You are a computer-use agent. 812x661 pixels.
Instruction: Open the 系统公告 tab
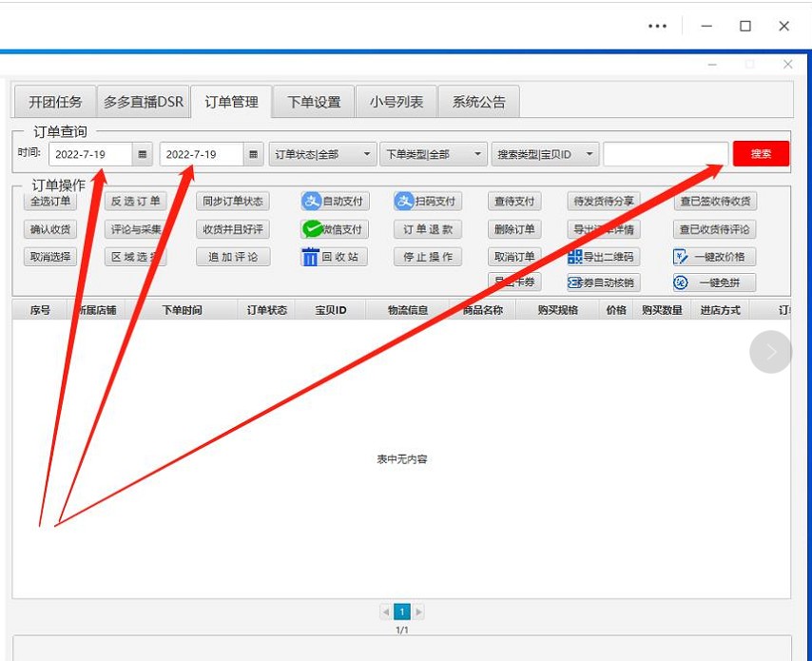pos(479,102)
